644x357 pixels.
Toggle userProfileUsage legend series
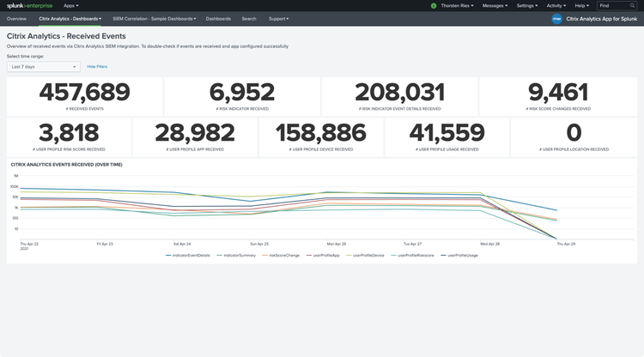[459, 255]
